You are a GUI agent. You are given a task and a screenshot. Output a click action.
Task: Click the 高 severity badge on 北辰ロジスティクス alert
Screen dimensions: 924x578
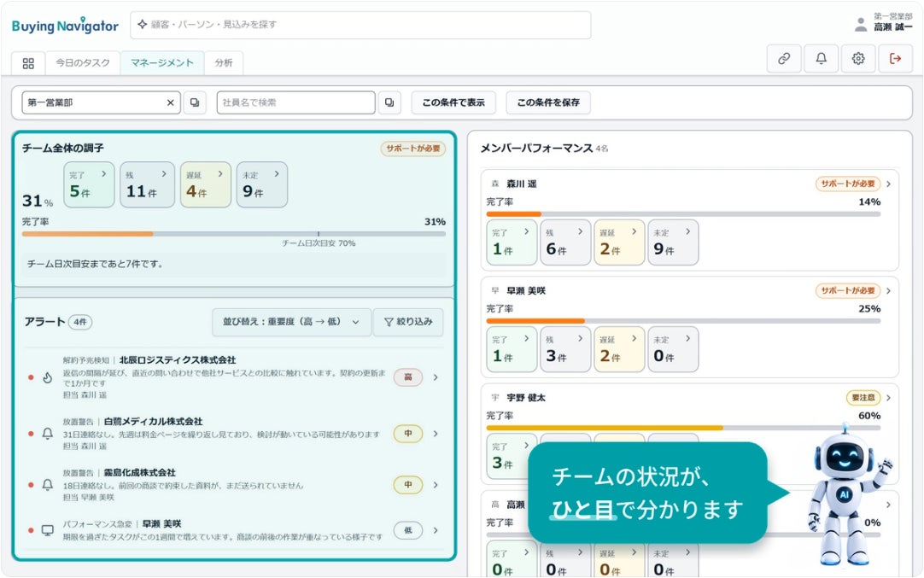[x=408, y=377]
